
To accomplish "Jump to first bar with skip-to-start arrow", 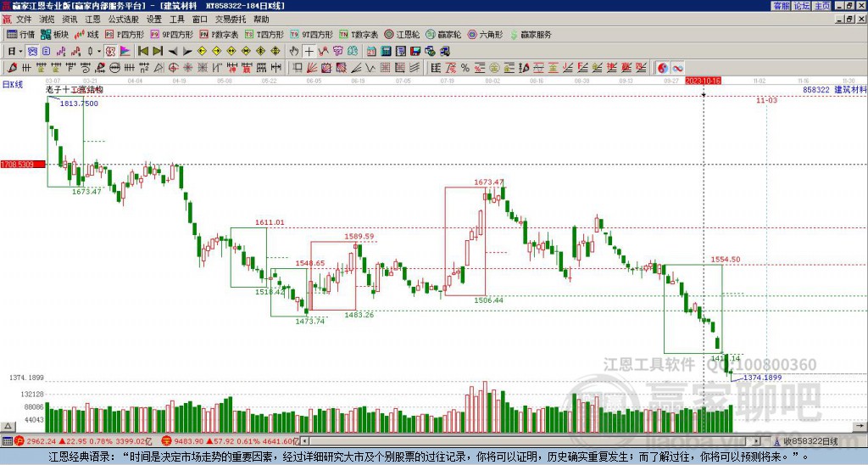I will coord(142,52).
